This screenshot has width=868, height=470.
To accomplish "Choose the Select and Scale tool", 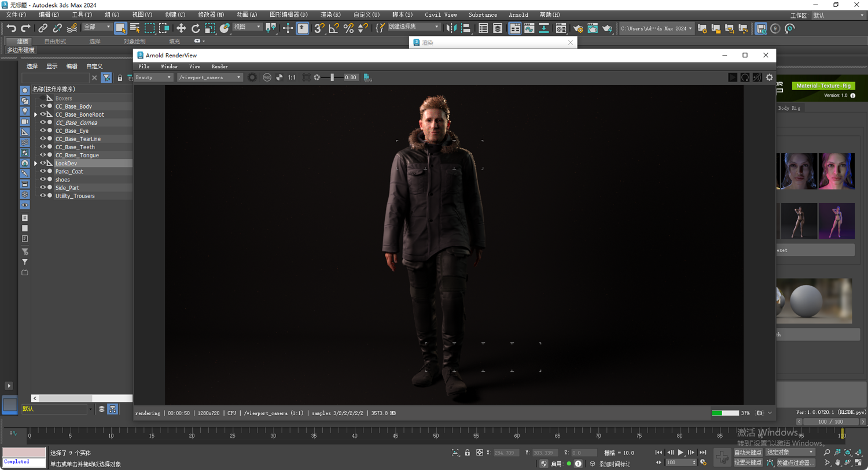I will tap(210, 28).
